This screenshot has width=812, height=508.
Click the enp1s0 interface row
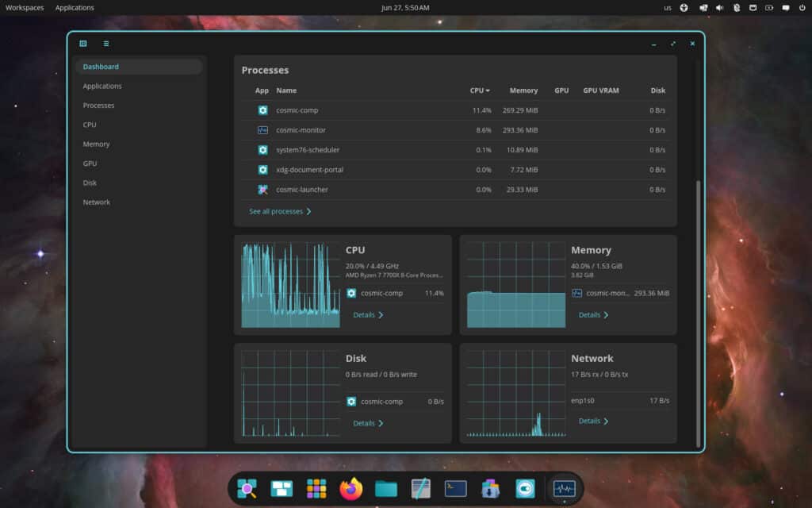click(620, 401)
